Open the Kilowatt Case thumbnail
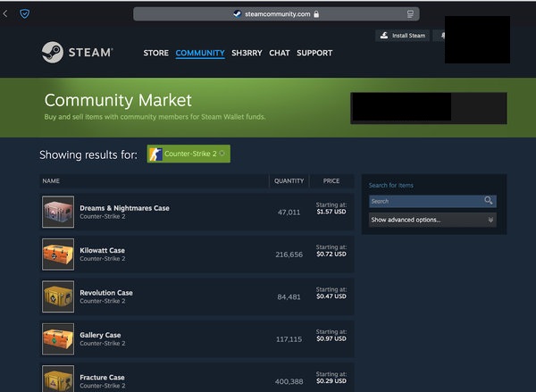This screenshot has width=536, height=392. 58,254
